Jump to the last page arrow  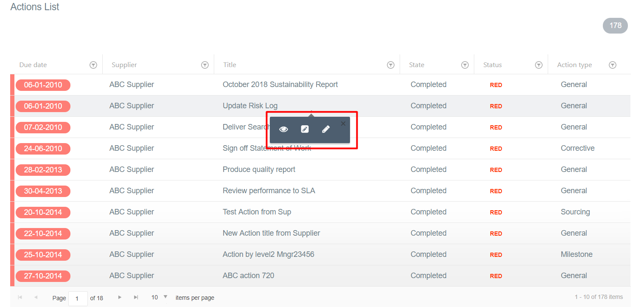click(x=136, y=297)
